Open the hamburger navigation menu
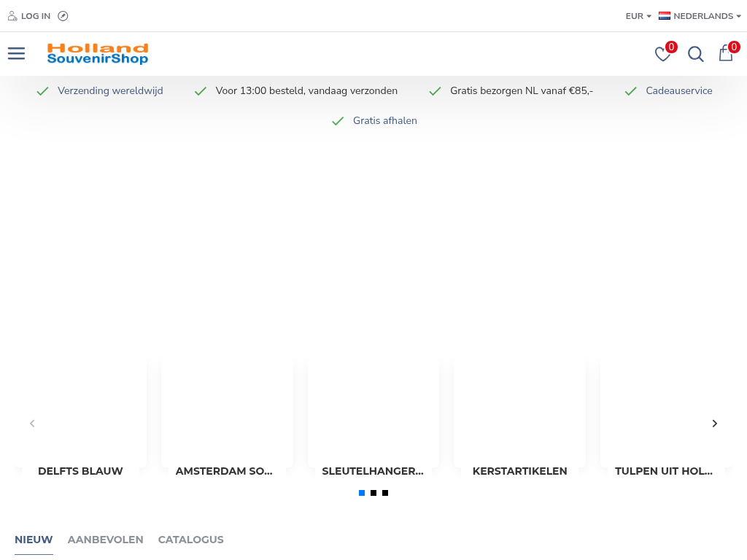 pos(16,54)
